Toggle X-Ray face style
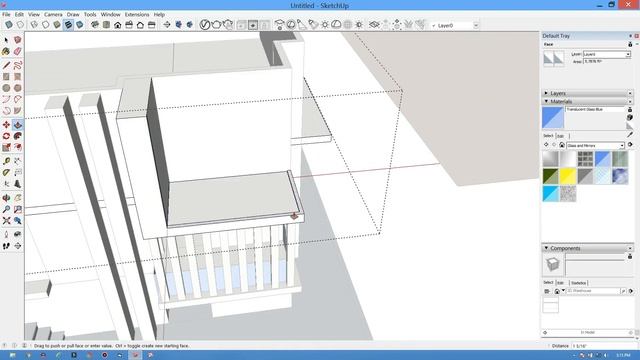640x360 pixels. [9, 25]
